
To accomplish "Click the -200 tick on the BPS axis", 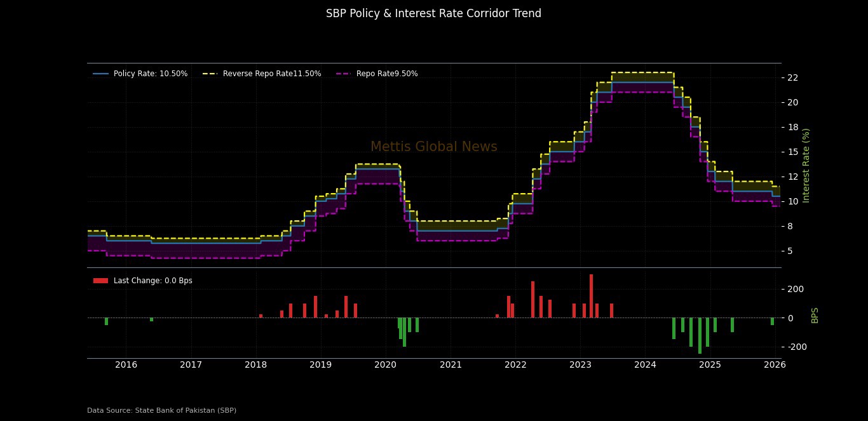I will point(796,347).
